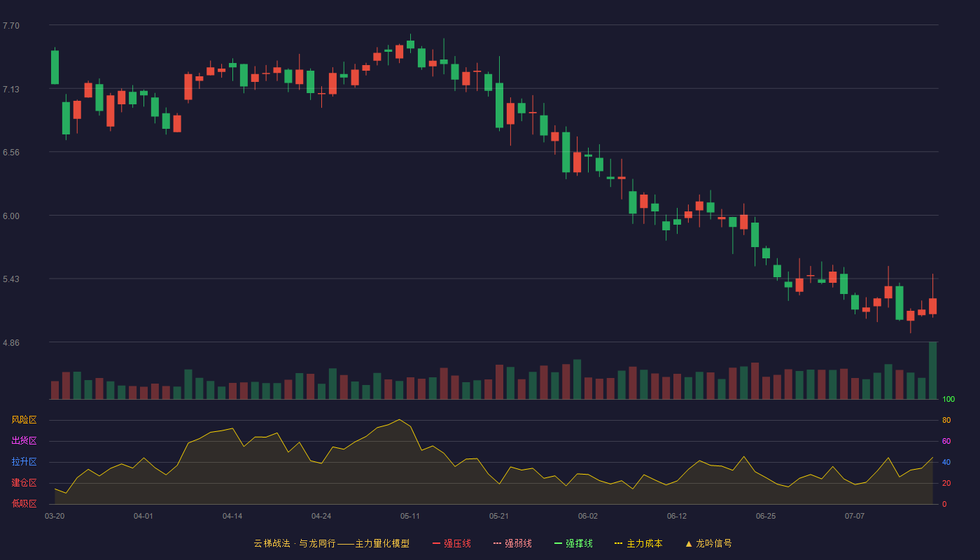
Task: Click the 04-14 date label
Action: tap(232, 516)
